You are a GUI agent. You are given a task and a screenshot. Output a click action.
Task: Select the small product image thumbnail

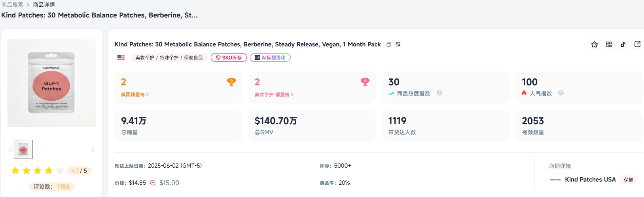click(23, 149)
